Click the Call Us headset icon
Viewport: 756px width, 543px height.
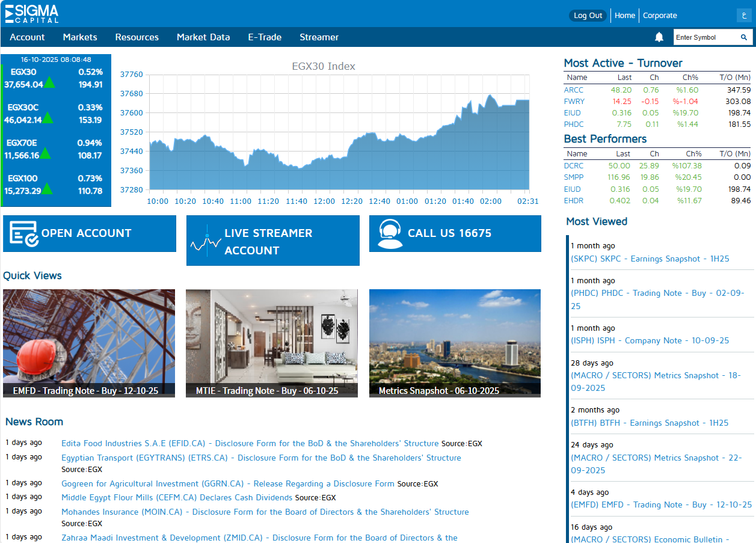click(390, 234)
